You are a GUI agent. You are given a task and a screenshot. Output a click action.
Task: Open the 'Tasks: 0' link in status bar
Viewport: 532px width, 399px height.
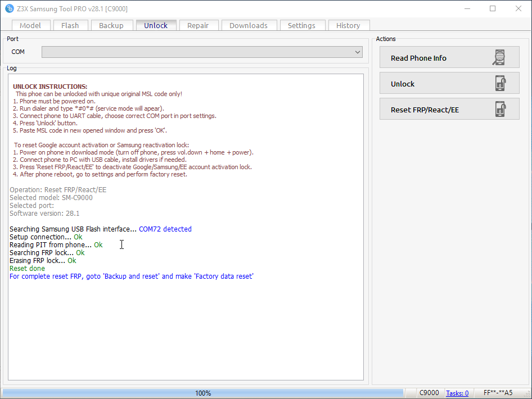pos(457,393)
